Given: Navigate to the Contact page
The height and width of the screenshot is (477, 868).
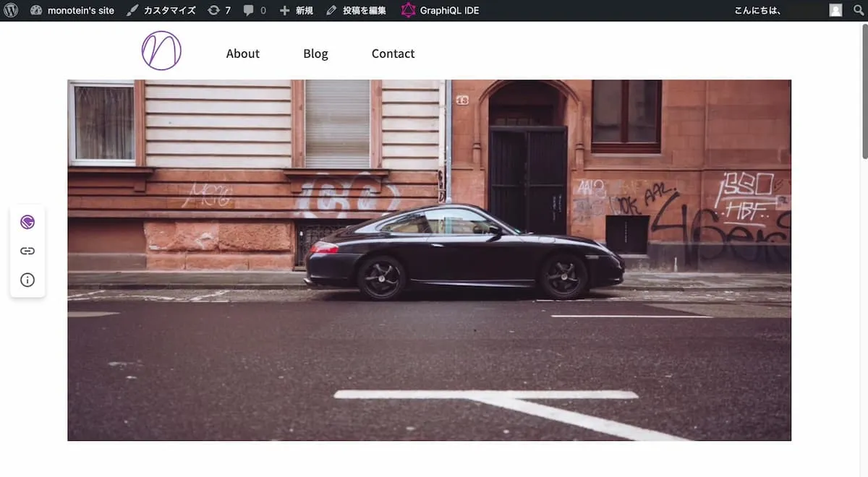Looking at the screenshot, I should [393, 53].
